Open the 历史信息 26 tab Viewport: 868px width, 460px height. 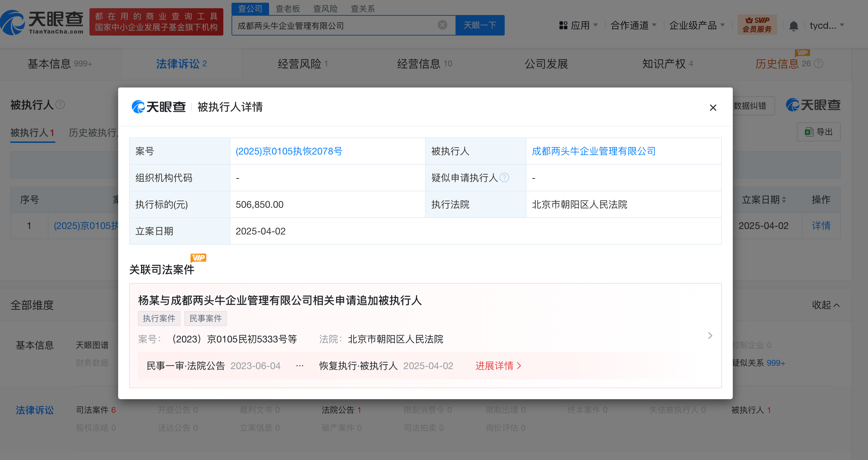(783, 64)
